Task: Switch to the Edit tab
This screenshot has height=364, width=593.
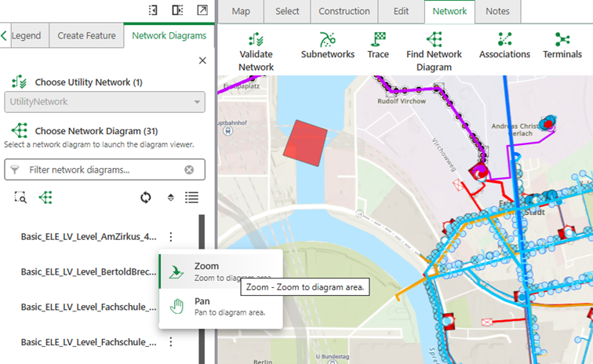Action: [401, 11]
